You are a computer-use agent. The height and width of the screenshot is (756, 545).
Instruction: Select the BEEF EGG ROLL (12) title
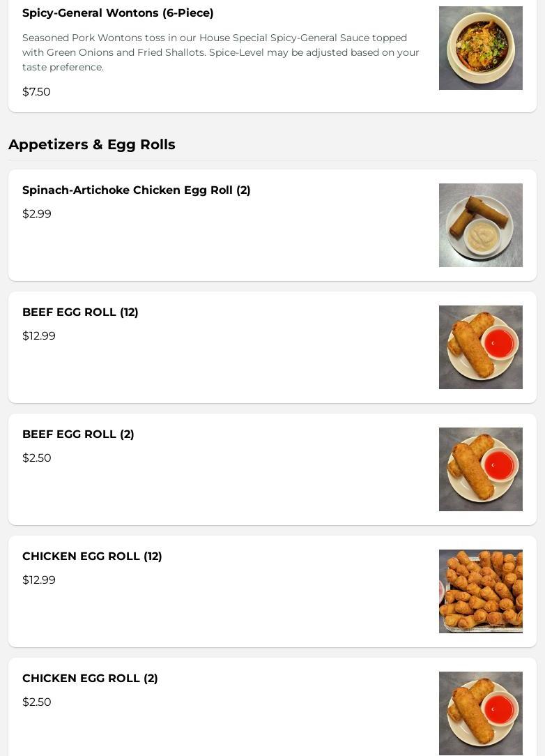click(80, 312)
